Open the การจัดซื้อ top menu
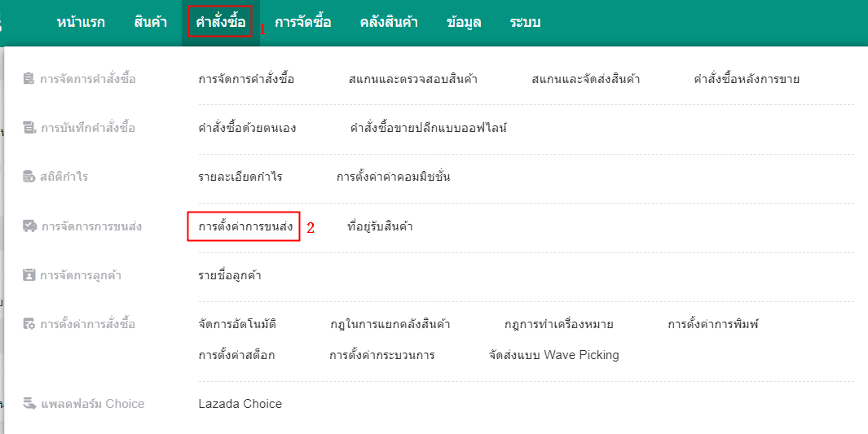The width and height of the screenshot is (868, 434). click(x=303, y=23)
